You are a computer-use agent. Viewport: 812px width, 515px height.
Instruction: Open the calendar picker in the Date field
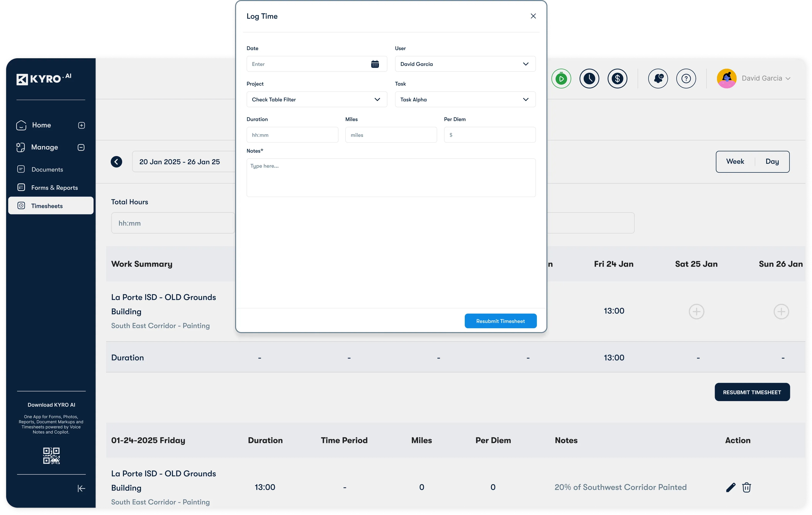(375, 64)
